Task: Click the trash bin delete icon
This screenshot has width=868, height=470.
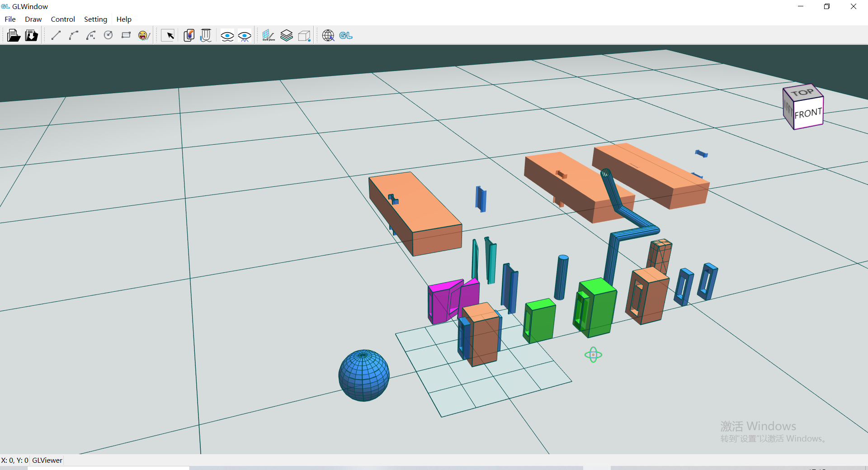Action: pyautogui.click(x=206, y=35)
